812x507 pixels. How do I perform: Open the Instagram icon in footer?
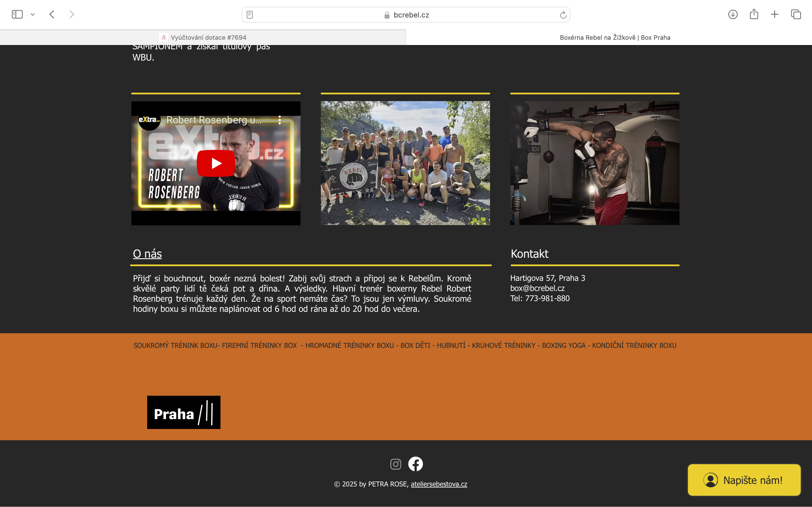(396, 464)
